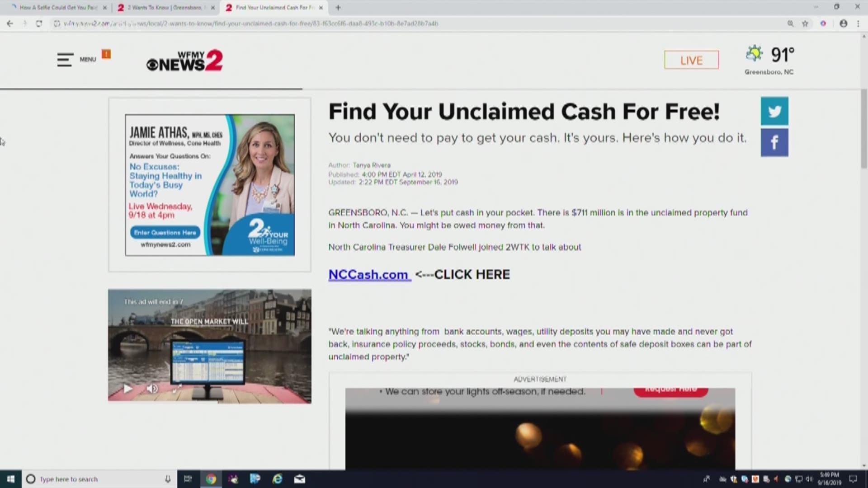
Task: Switch to 2 Wants To Know tab
Action: 165,8
